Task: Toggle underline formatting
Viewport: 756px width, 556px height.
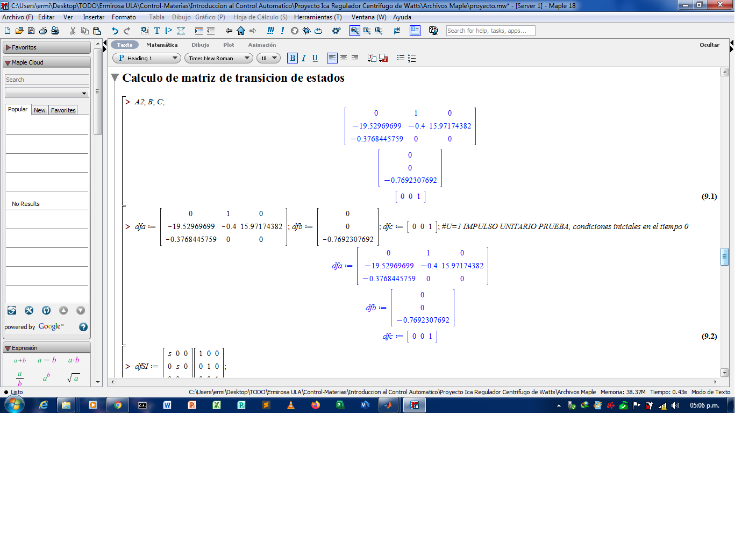Action: [315, 58]
